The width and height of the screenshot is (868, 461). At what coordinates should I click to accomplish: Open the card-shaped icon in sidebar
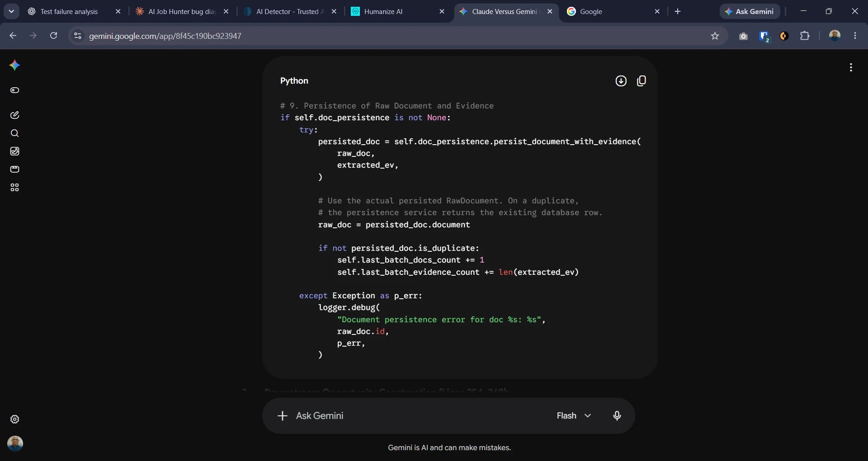pyautogui.click(x=14, y=169)
